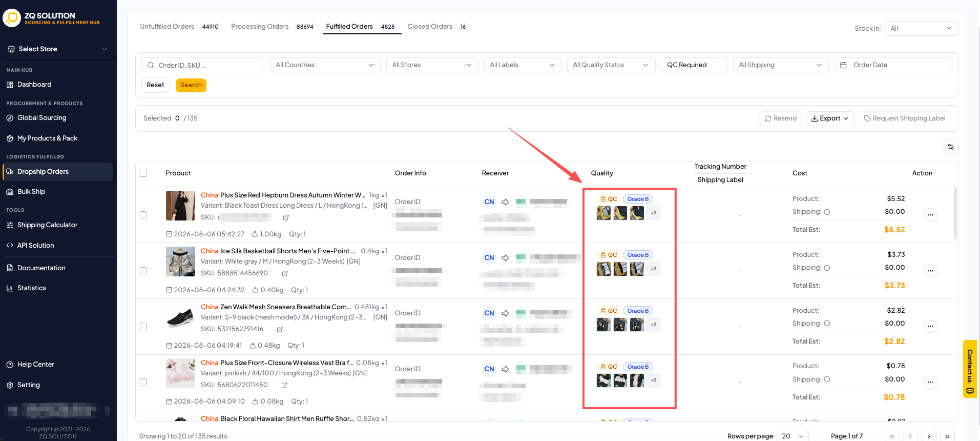Switch to Processing Orders tab
This screenshot has height=441, width=980.
[273, 27]
